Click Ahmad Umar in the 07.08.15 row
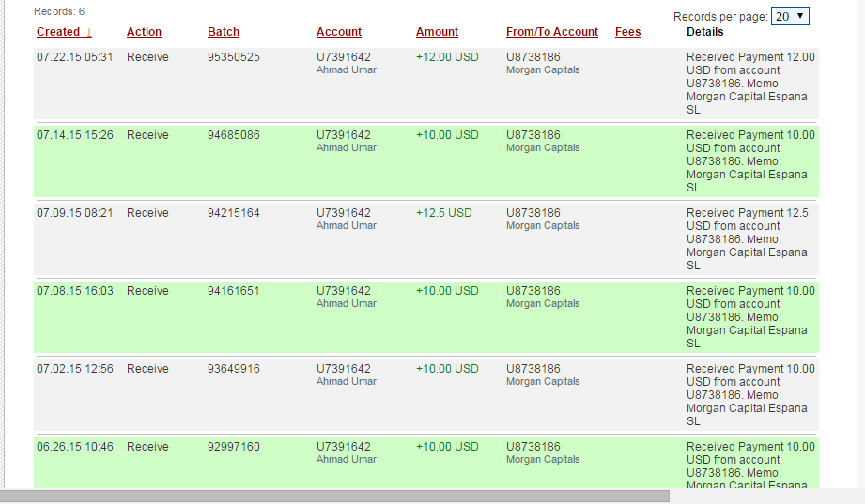 [x=347, y=303]
